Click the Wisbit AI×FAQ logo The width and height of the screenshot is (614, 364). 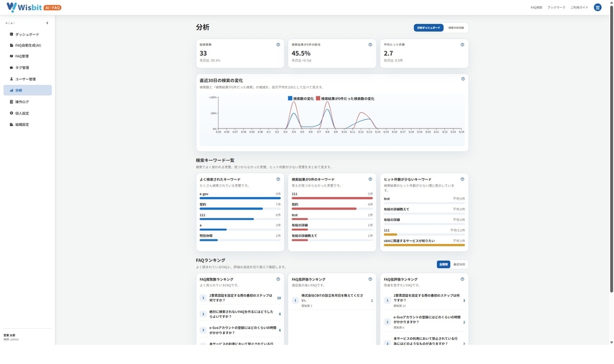pos(34,7)
